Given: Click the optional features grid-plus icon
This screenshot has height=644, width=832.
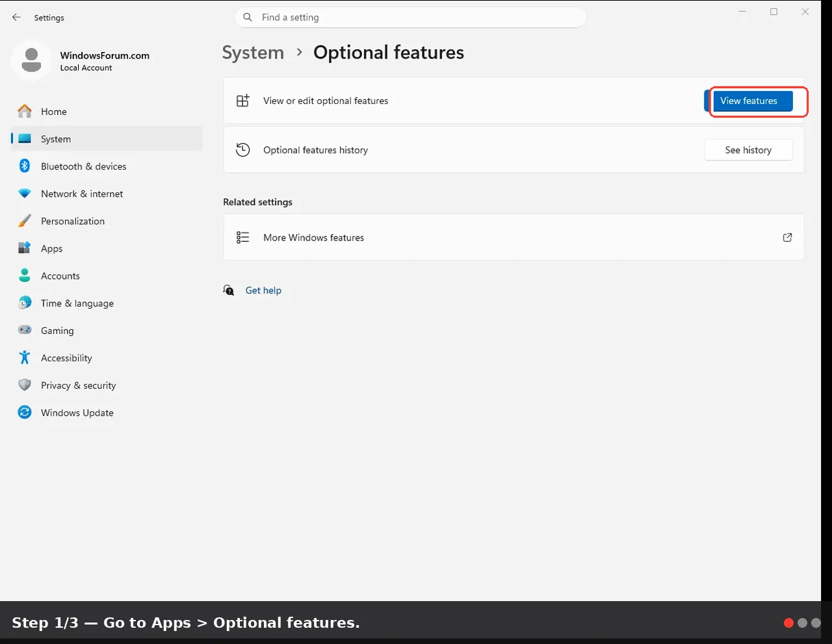Looking at the screenshot, I should point(243,101).
